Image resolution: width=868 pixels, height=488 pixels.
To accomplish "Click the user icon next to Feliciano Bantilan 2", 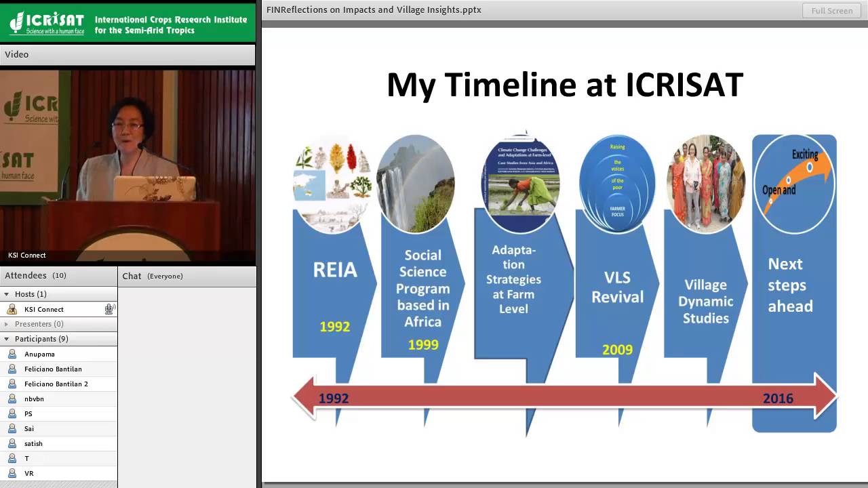I will click(x=12, y=384).
